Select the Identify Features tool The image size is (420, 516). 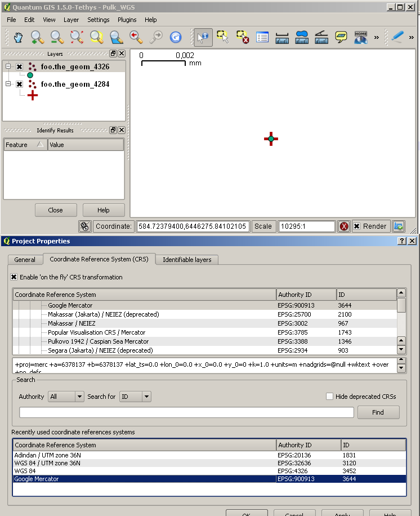pyautogui.click(x=203, y=37)
